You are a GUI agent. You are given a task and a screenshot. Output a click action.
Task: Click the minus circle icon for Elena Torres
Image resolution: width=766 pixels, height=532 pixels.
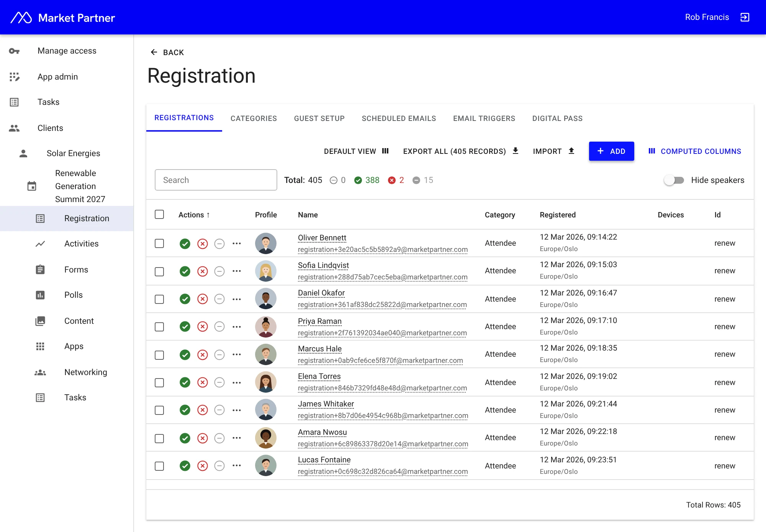pyautogui.click(x=219, y=382)
